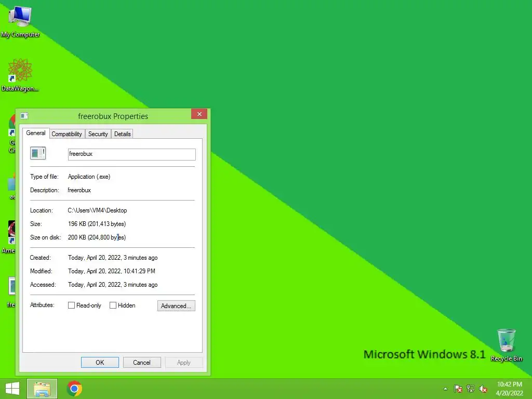The image size is (532, 399).
Task: Click the location text C:\Users\VM4\Desktop
Action: point(97,210)
